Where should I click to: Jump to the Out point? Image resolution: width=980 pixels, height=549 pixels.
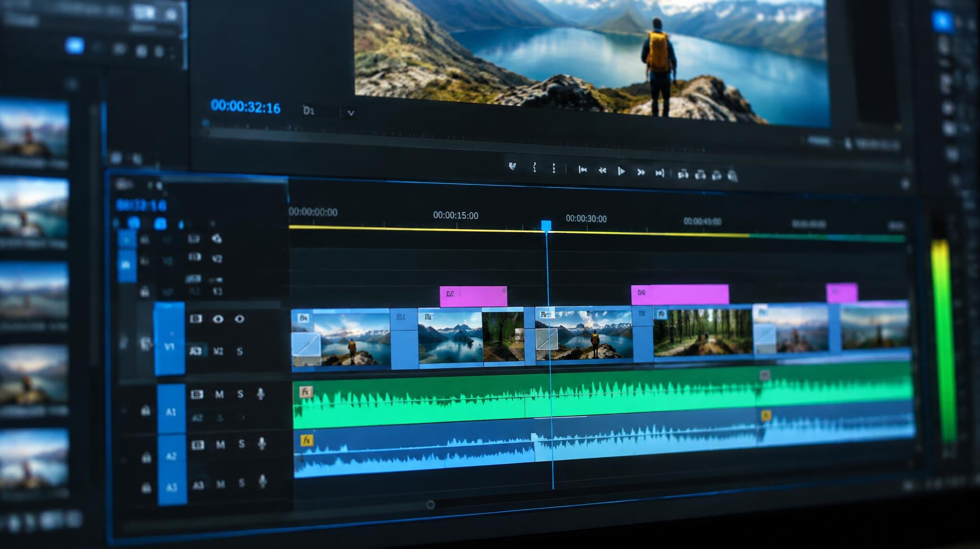pos(660,173)
